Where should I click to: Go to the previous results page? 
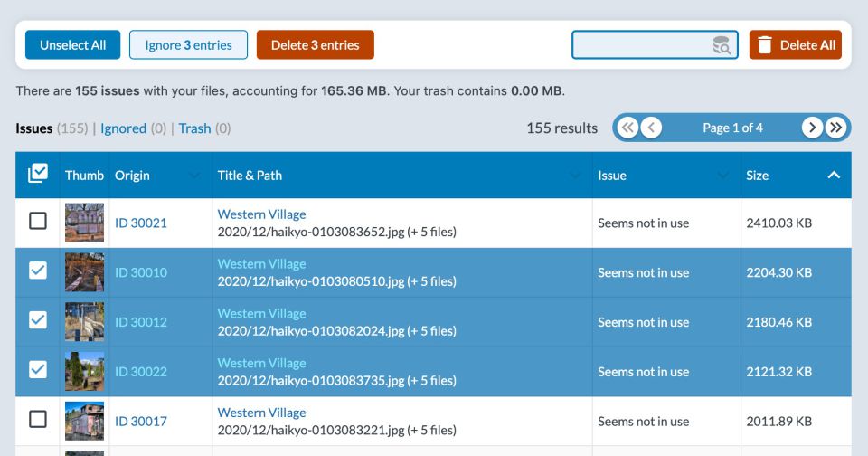(x=651, y=128)
